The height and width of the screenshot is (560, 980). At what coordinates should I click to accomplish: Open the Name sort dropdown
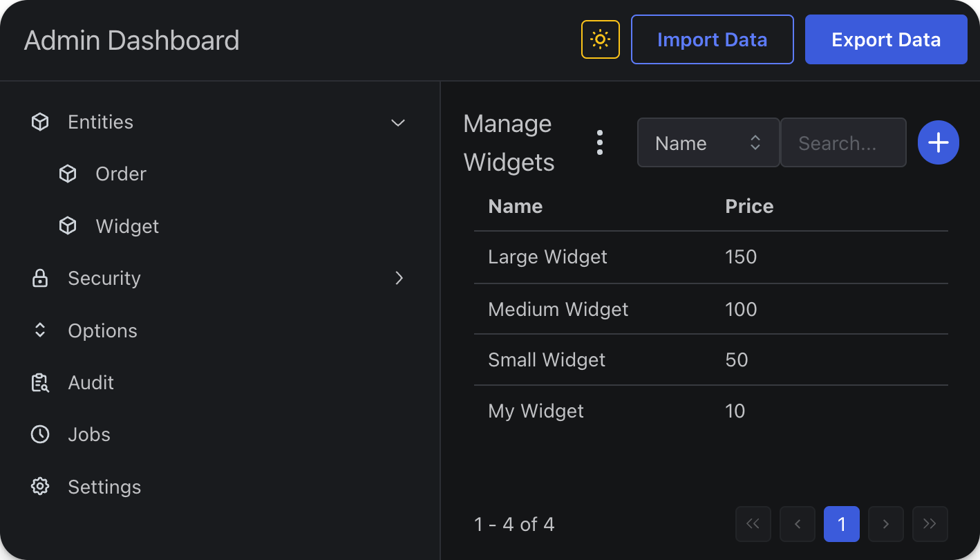pos(708,142)
